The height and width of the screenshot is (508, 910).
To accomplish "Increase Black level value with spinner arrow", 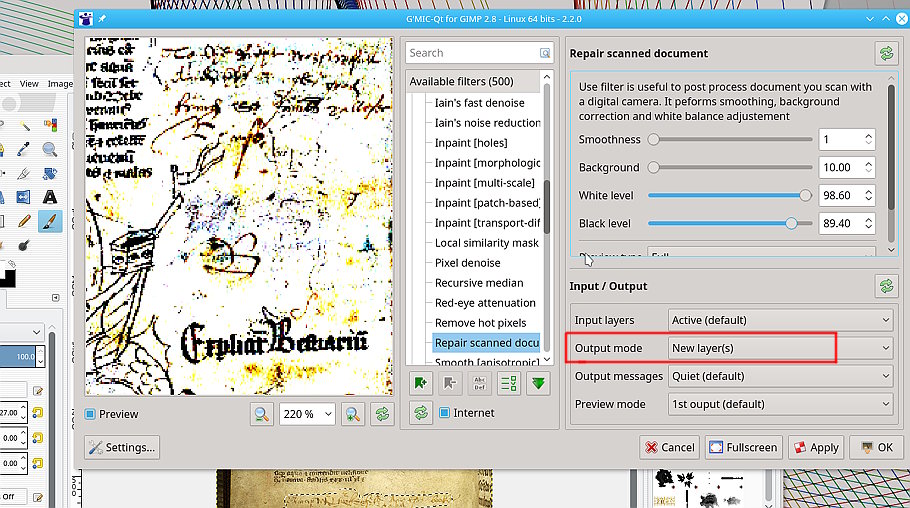I will click(x=868, y=219).
